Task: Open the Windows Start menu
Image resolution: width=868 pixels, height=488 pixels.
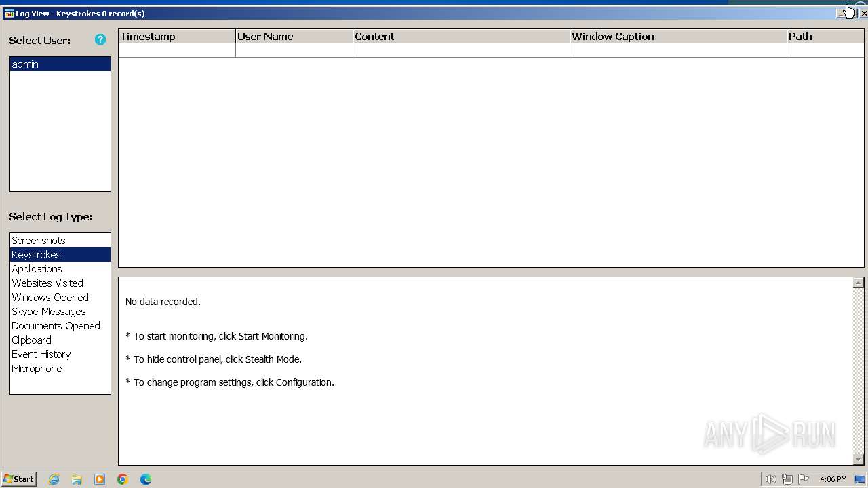Action: 18,479
